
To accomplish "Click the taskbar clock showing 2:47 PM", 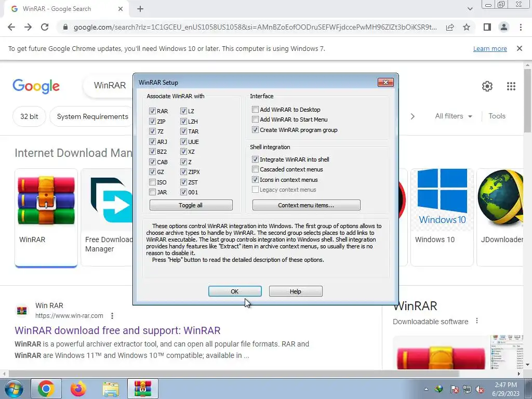I will click(x=506, y=389).
